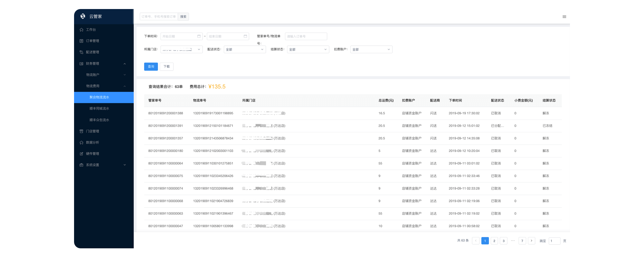Viewport: 644px width, 258px height.
Task: Click the 管家单号/物流单号 input field
Action: point(306,36)
